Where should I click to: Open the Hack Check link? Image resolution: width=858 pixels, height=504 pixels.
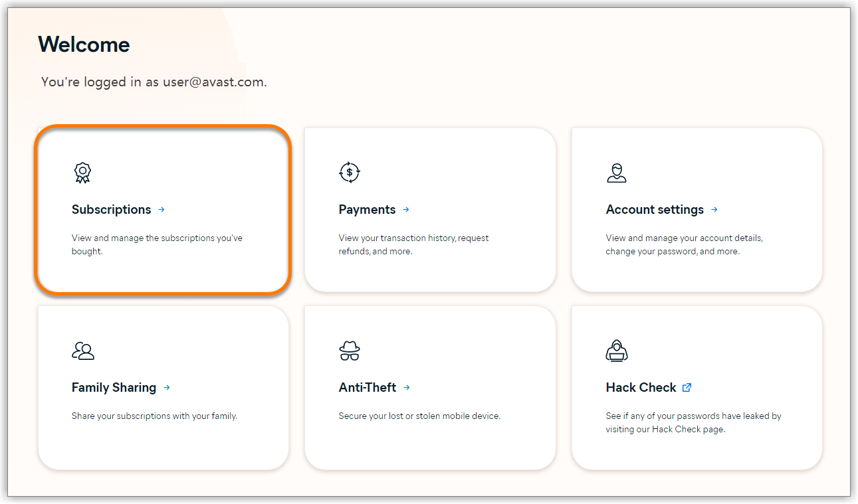[x=641, y=388]
